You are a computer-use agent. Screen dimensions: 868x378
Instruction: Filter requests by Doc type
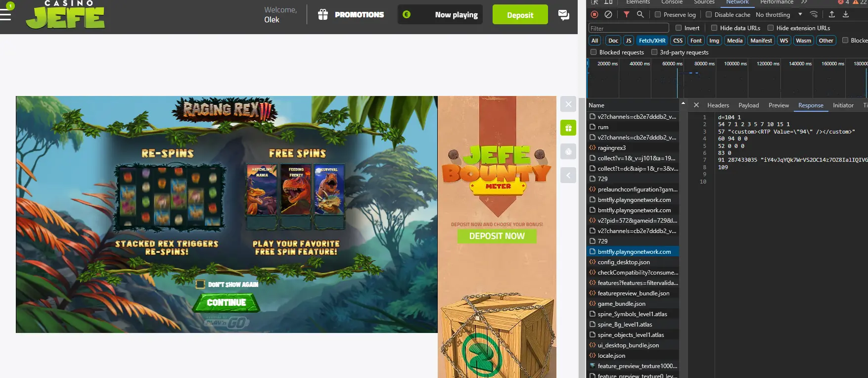tap(613, 41)
